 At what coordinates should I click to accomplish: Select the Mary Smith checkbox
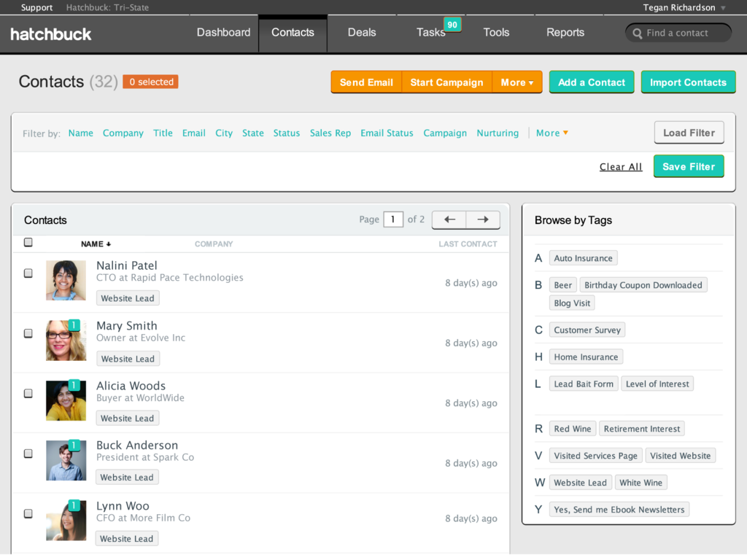point(28,333)
